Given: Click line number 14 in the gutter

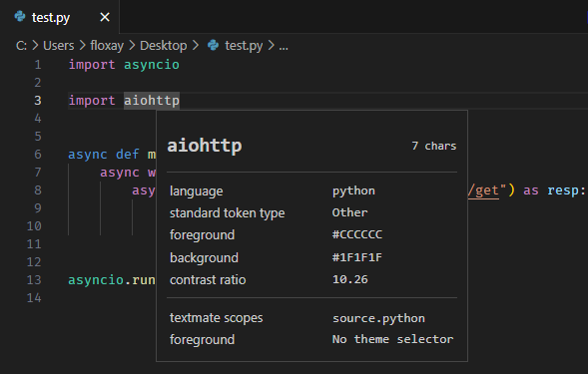Looking at the screenshot, I should pyautogui.click(x=34, y=298).
